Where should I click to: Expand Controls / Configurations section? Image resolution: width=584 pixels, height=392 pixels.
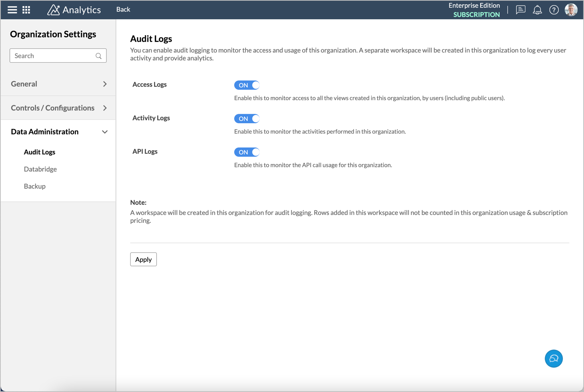(58, 108)
